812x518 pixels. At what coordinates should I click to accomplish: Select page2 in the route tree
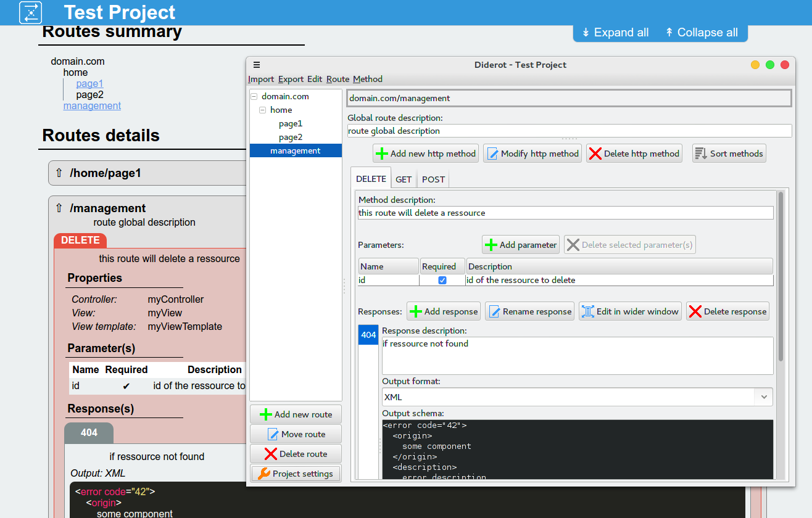pyautogui.click(x=291, y=137)
